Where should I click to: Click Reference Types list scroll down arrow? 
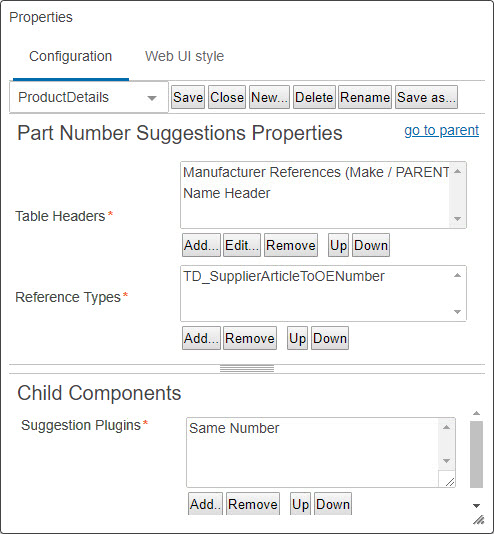point(458,312)
